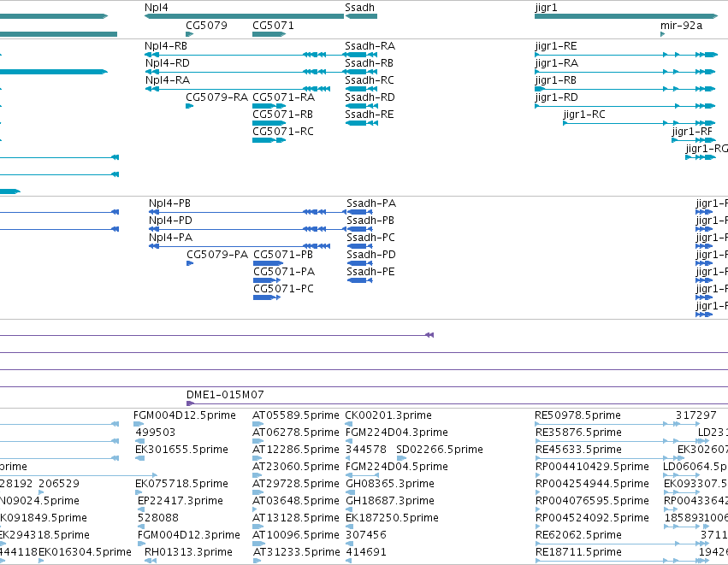The width and height of the screenshot is (728, 565).
Task: Select the jigr1-RD transcript
Action: pos(557,97)
